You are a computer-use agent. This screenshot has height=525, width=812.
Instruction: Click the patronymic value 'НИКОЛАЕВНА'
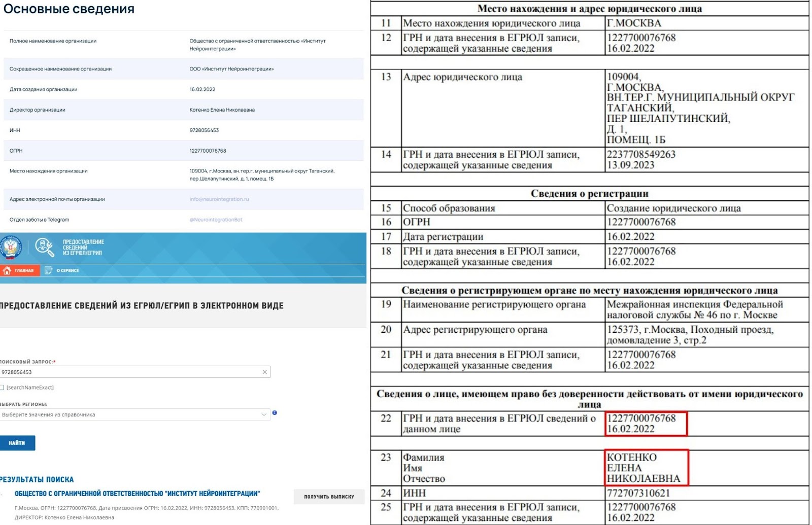(644, 479)
